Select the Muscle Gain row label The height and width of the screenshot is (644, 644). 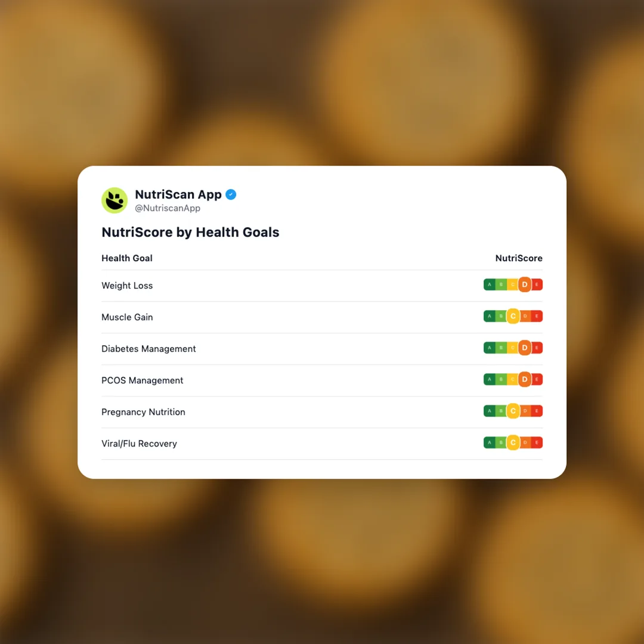coord(127,317)
